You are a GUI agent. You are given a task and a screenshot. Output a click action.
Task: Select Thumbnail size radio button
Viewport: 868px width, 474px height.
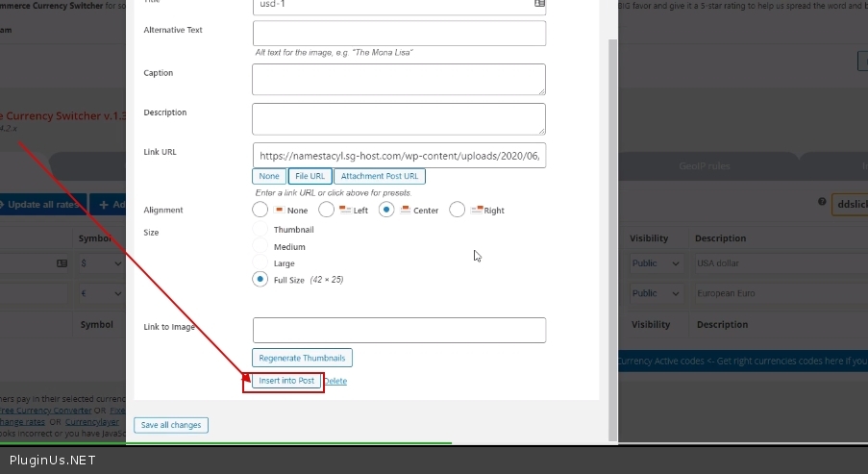pos(260,229)
